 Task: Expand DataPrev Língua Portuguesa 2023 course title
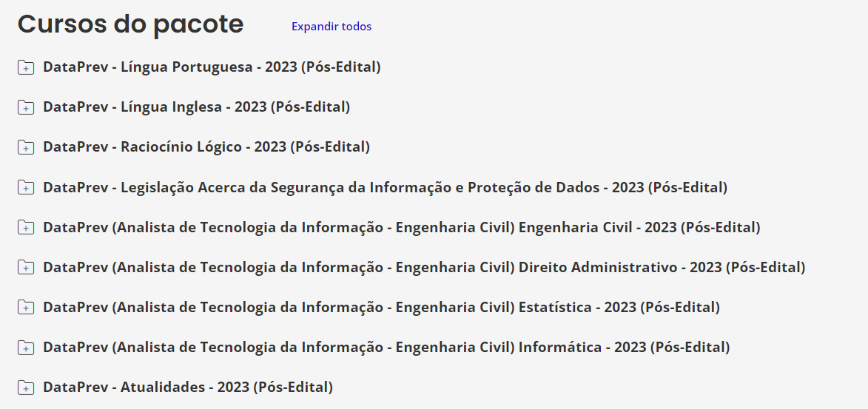click(212, 67)
